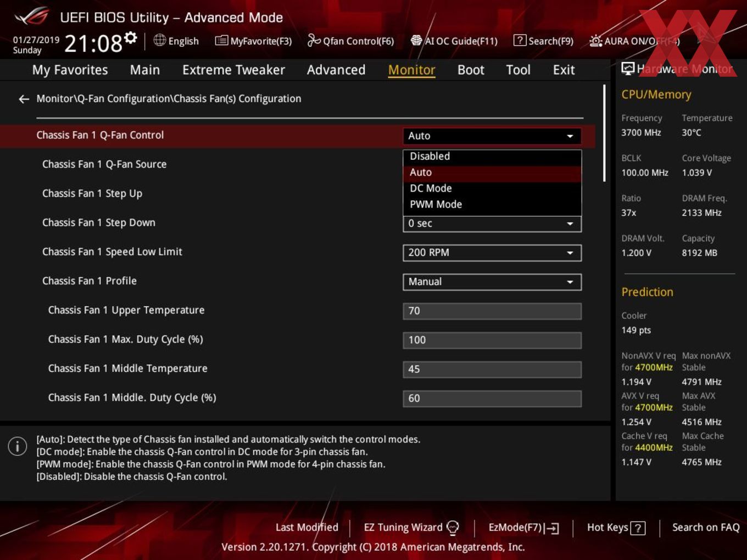Click the Cooler 149 pts prediction value

coord(636,331)
